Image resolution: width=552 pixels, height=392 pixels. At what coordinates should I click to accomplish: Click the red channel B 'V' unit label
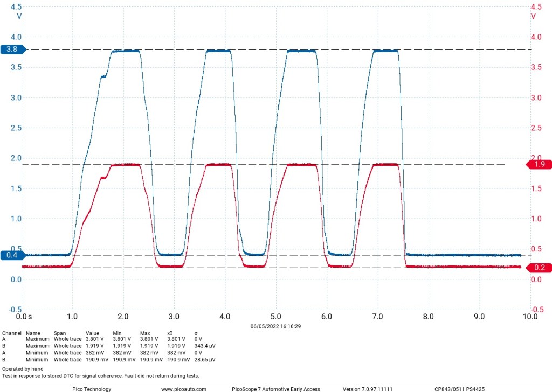[533, 16]
